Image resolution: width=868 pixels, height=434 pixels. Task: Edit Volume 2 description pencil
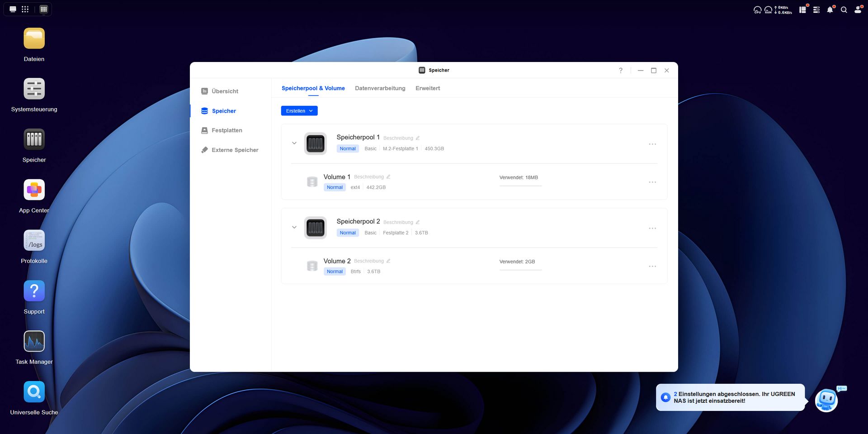pyautogui.click(x=388, y=261)
